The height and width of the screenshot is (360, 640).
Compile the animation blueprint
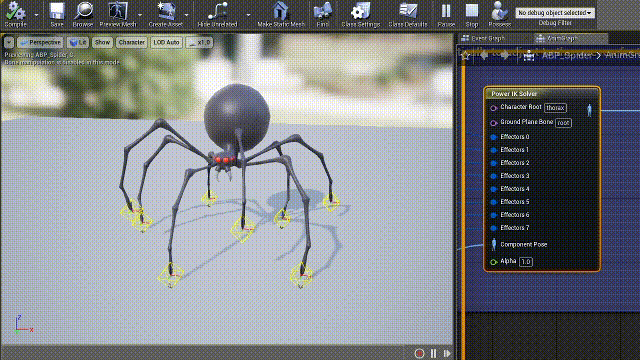pyautogui.click(x=16, y=14)
